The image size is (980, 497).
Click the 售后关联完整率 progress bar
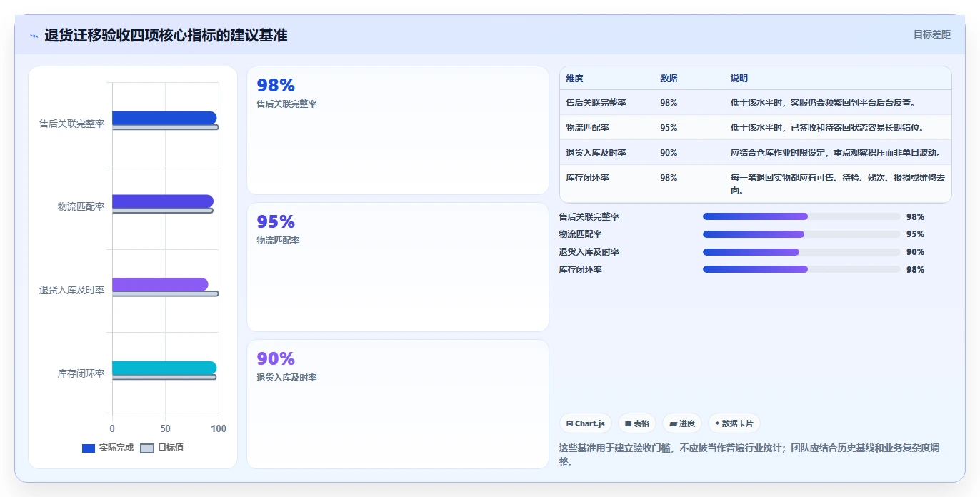801,216
